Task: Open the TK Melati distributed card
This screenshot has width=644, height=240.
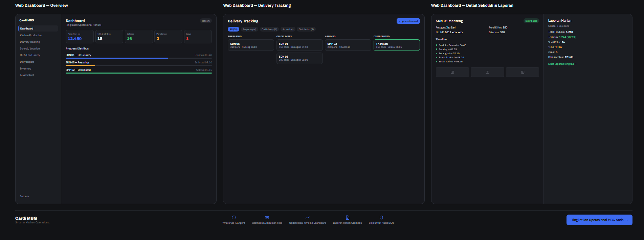Action: [x=397, y=45]
